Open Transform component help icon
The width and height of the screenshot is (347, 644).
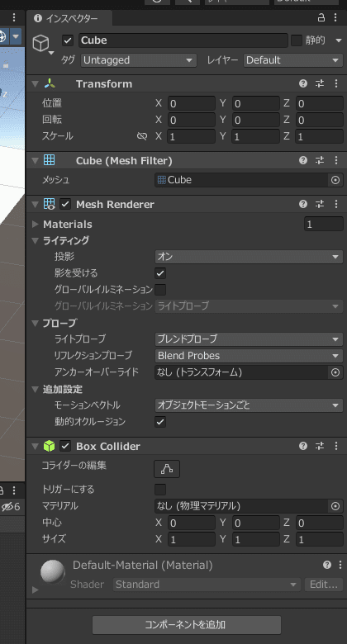pyautogui.click(x=303, y=83)
